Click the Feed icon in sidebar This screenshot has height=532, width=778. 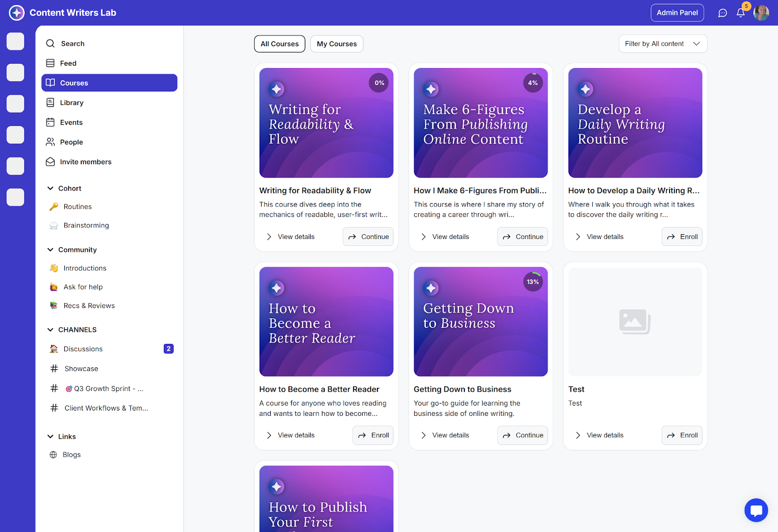[50, 63]
